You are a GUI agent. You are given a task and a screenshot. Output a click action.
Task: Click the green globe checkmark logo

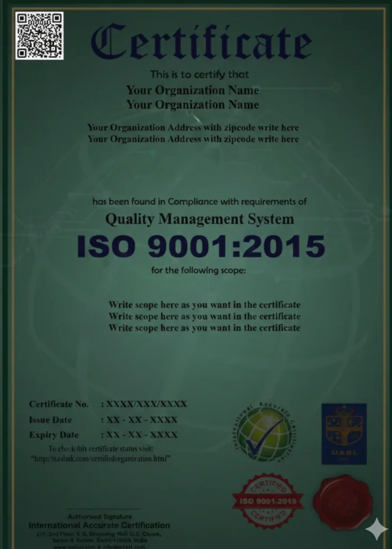click(261, 433)
